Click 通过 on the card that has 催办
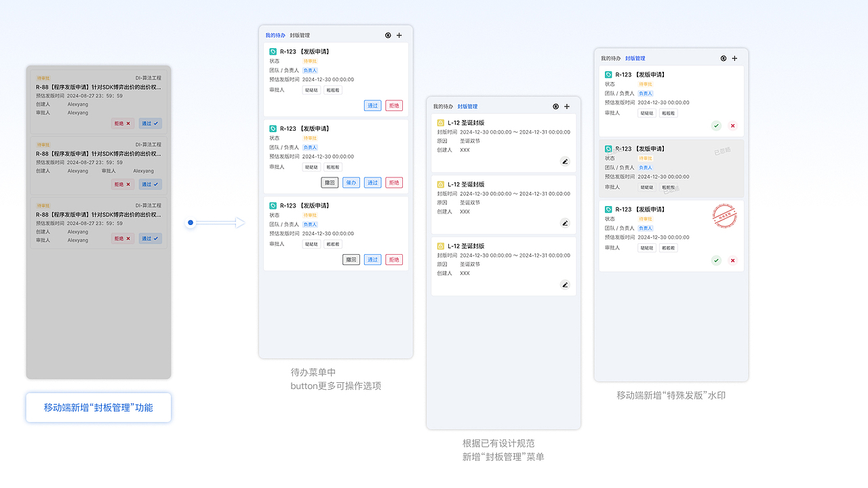 372,182
